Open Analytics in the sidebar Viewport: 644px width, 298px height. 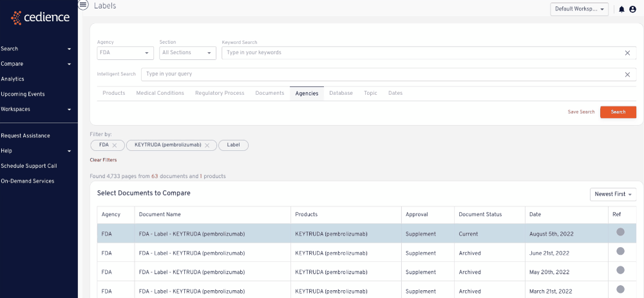point(13,79)
